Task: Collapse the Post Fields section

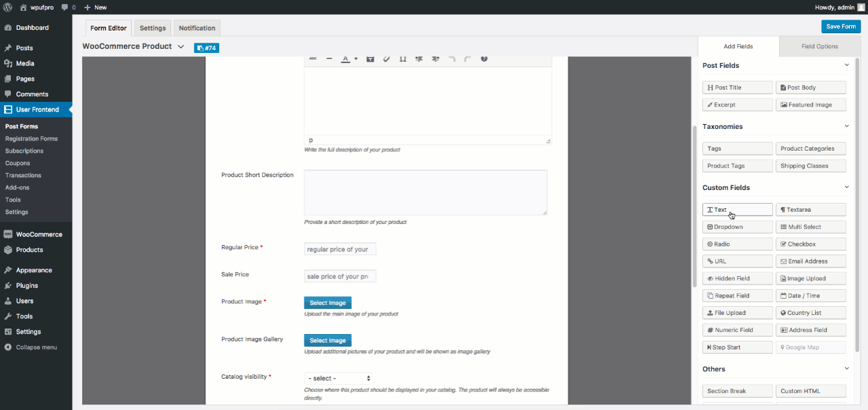Action: coord(846,65)
